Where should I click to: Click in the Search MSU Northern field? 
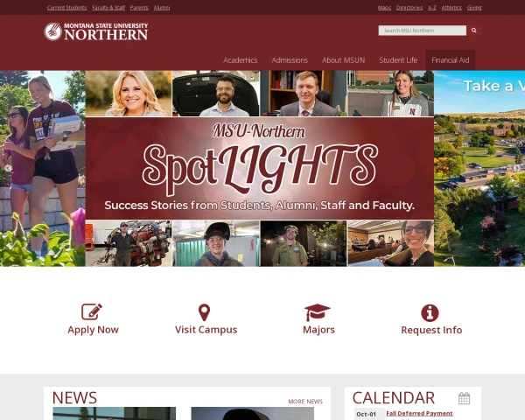tap(423, 31)
